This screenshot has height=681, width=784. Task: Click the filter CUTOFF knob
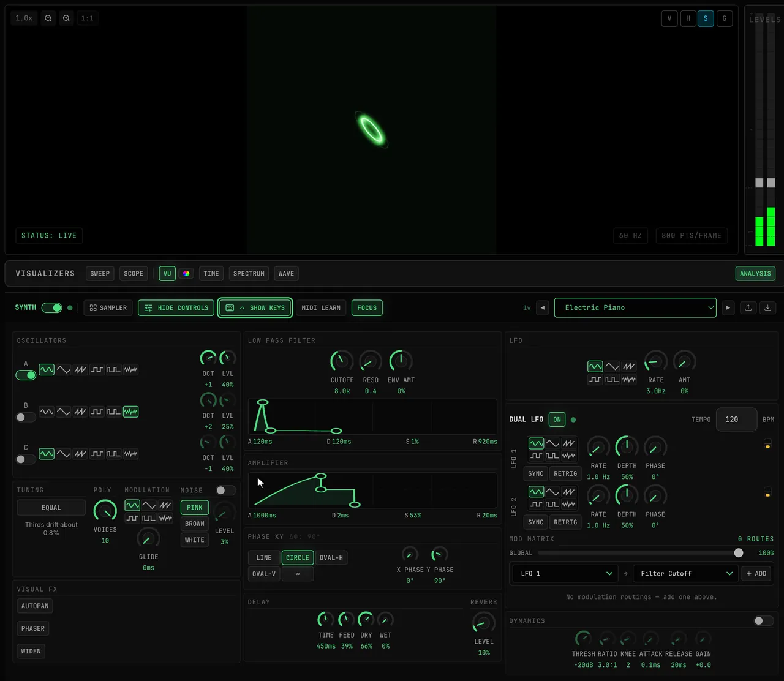point(342,361)
